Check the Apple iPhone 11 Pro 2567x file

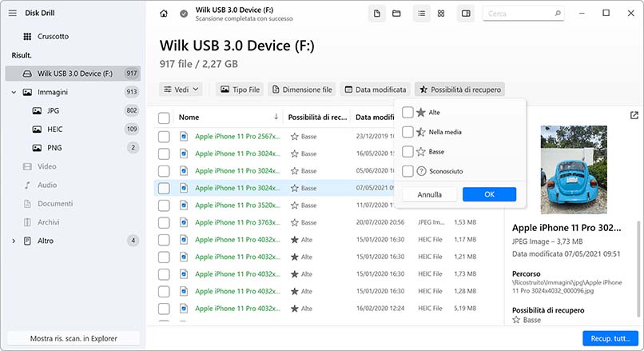pos(164,137)
